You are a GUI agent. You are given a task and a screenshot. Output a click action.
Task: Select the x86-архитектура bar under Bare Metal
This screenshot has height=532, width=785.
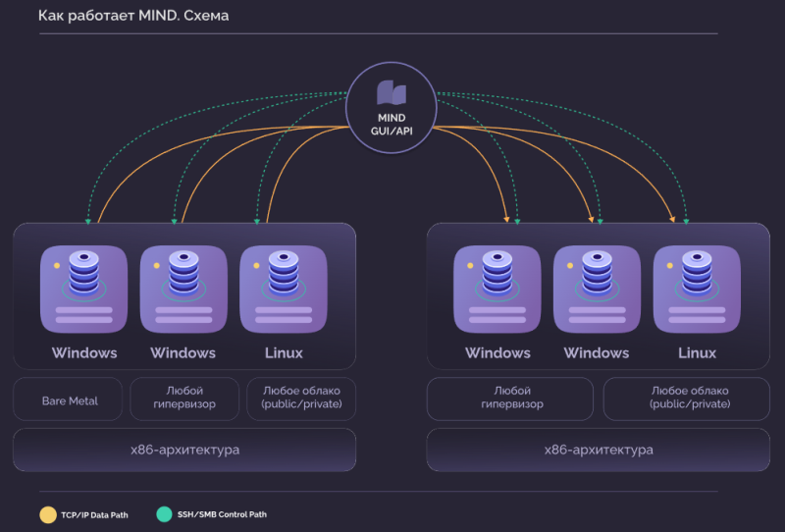pos(184,450)
